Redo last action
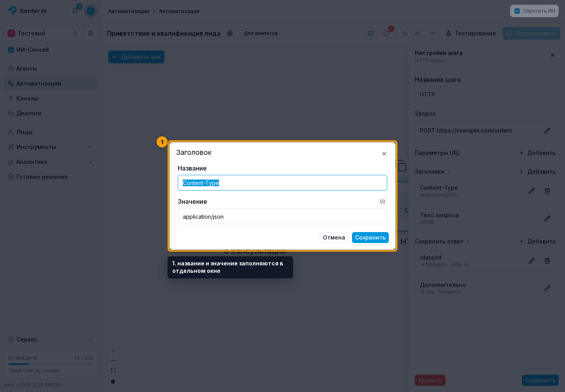This screenshot has width=565, height=392. coord(417,33)
